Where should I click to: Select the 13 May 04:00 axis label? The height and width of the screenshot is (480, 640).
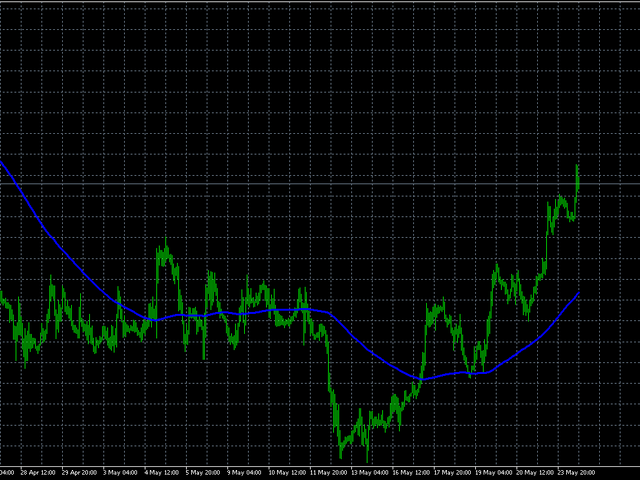[x=370, y=473]
